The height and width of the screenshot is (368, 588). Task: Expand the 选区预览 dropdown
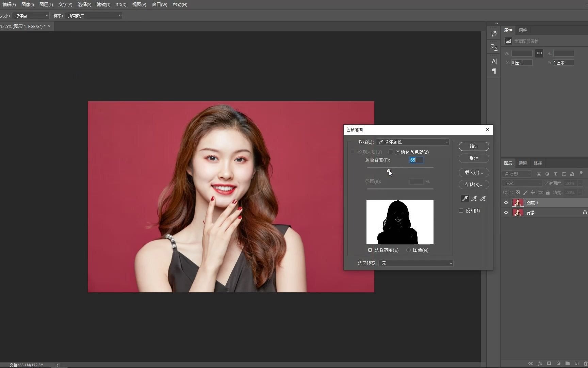pyautogui.click(x=416, y=263)
